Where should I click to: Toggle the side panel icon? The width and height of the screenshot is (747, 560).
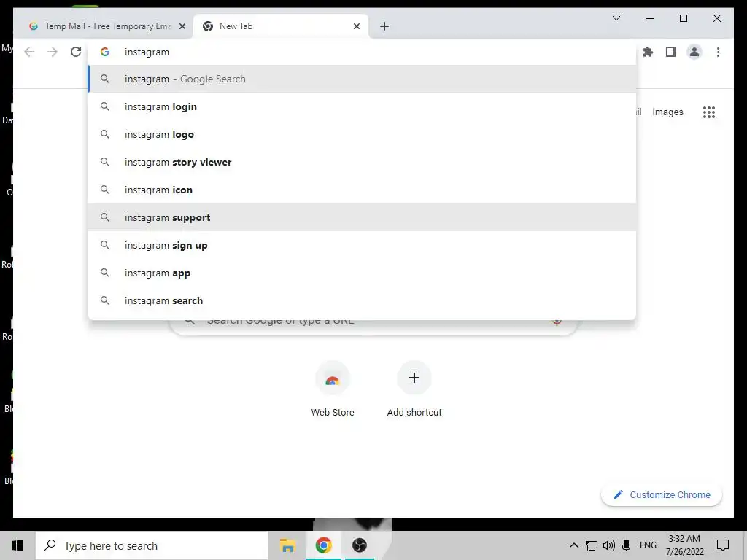click(671, 52)
